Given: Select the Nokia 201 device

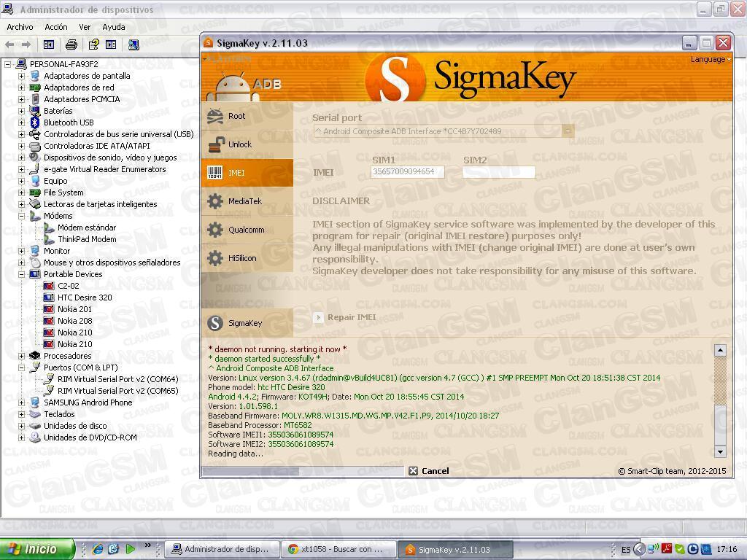Looking at the screenshot, I should click(x=75, y=309).
